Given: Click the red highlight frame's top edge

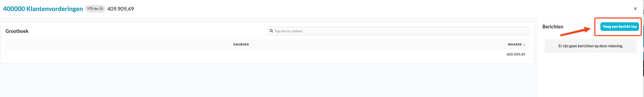Looking at the screenshot, I should pos(618,18).
